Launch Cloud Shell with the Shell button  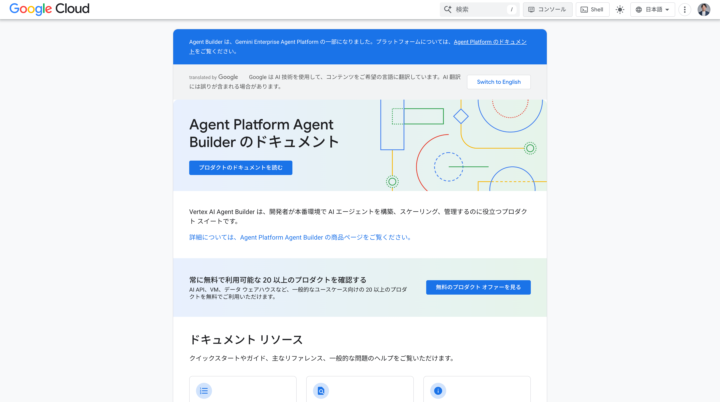(592, 9)
